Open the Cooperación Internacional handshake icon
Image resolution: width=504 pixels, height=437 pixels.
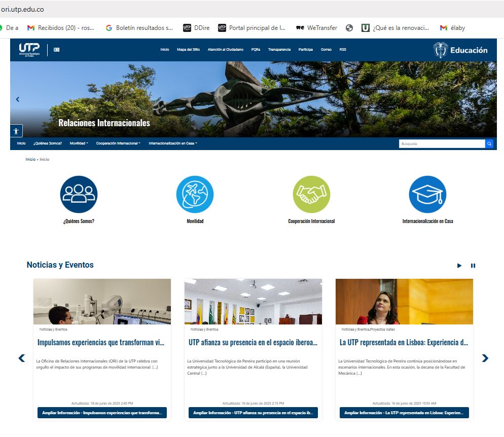click(311, 194)
